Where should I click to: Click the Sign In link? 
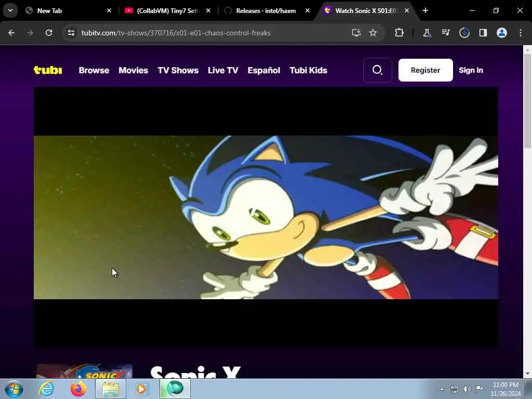point(471,70)
